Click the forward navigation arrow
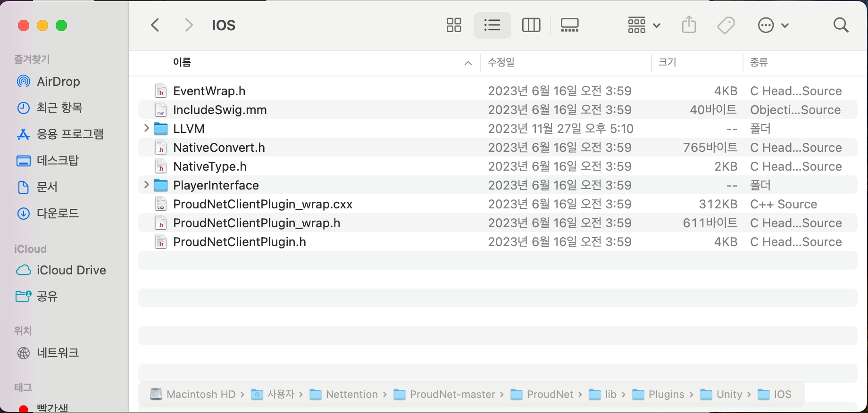Viewport: 868px width, 413px height. pos(189,25)
